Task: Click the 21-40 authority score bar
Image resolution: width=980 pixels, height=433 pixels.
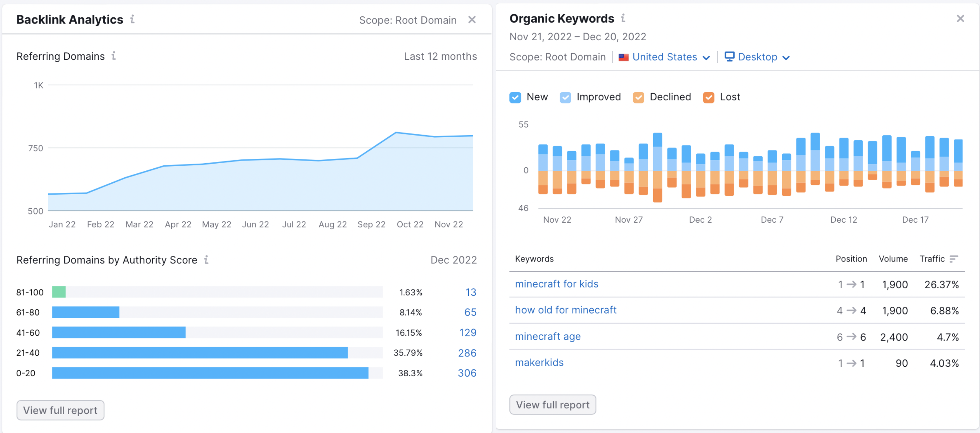Action: pyautogui.click(x=200, y=353)
